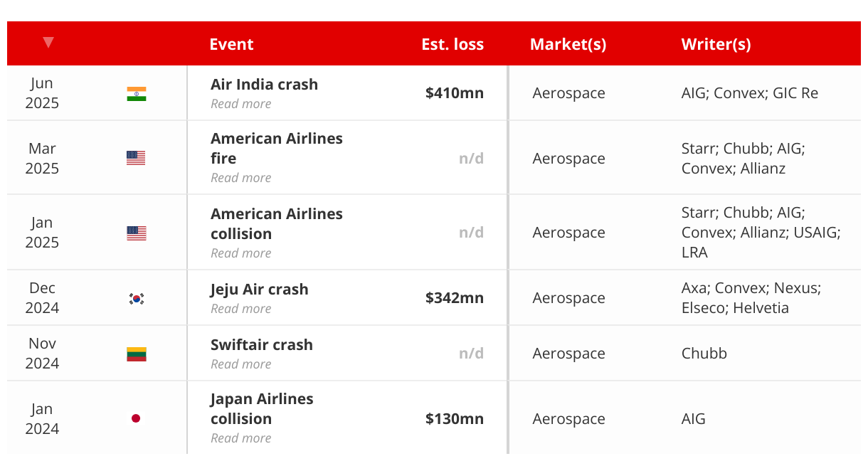Click the Japan flag icon
Image resolution: width=868 pixels, height=461 pixels.
tap(136, 418)
